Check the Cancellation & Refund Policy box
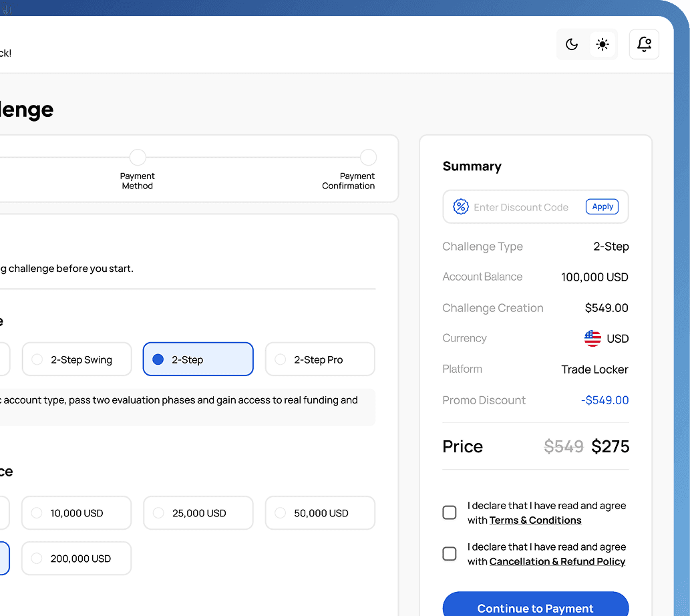Viewport: 690px width, 616px height. (450, 554)
